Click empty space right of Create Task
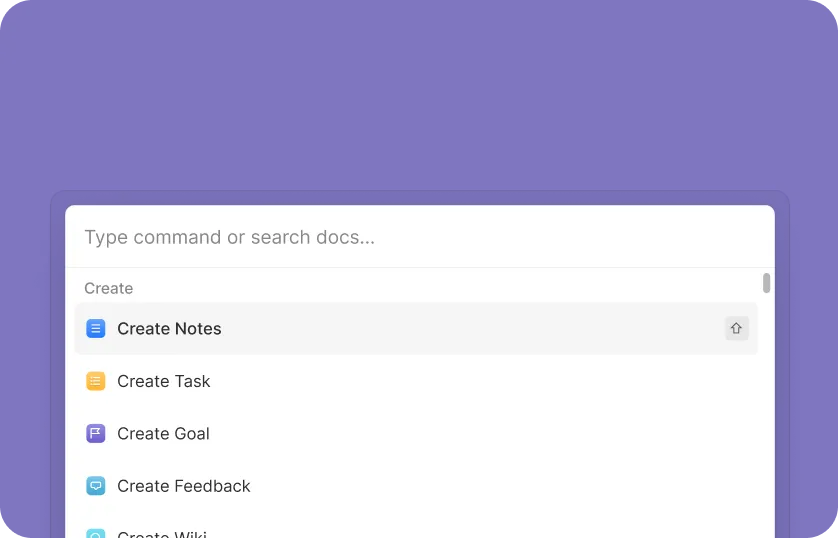The image size is (838, 538). (480, 381)
